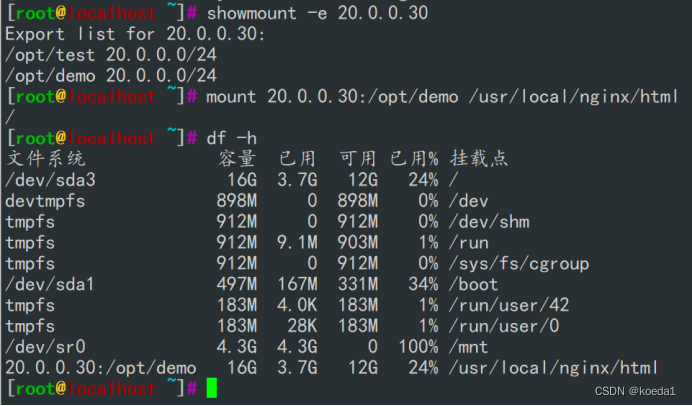Click the '/usr/local/nginx/html' mount point in last row

tap(553, 368)
